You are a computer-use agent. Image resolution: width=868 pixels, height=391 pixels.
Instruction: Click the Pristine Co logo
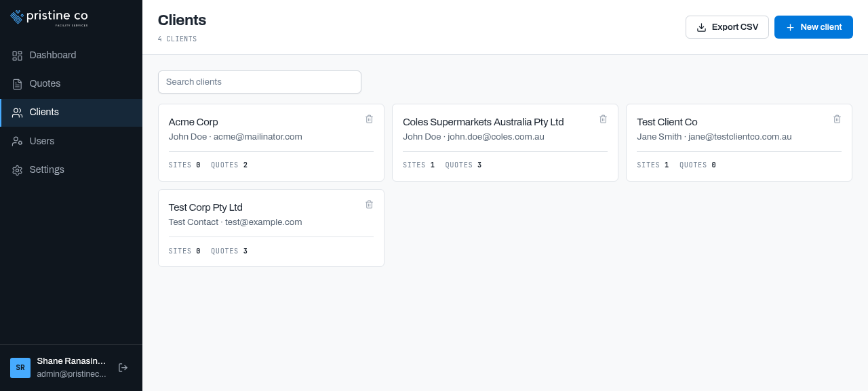coord(49,17)
